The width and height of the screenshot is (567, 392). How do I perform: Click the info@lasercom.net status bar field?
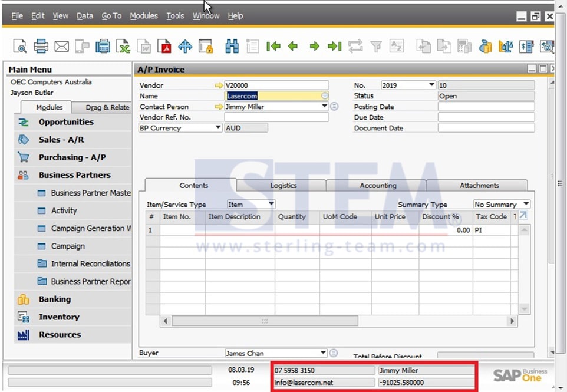point(324,383)
